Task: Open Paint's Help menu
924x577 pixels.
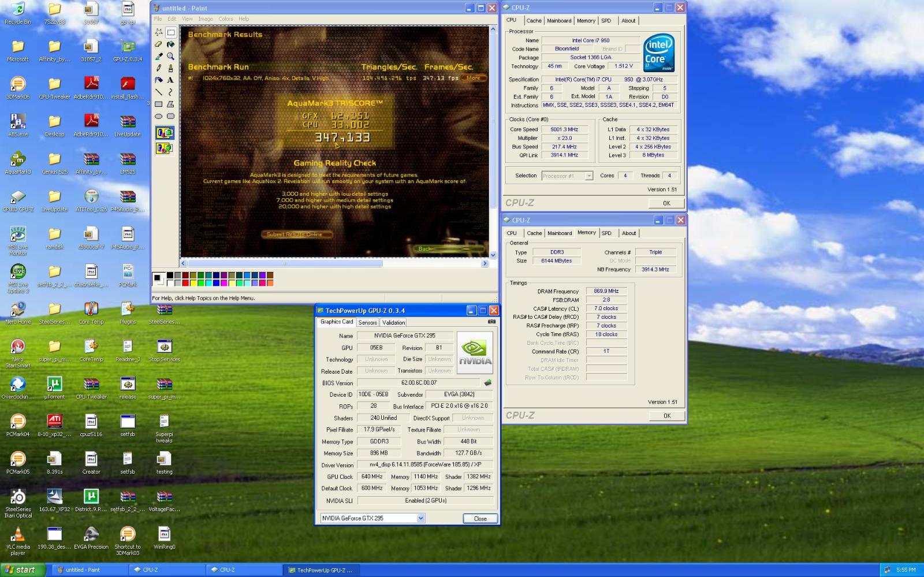Action: click(244, 19)
